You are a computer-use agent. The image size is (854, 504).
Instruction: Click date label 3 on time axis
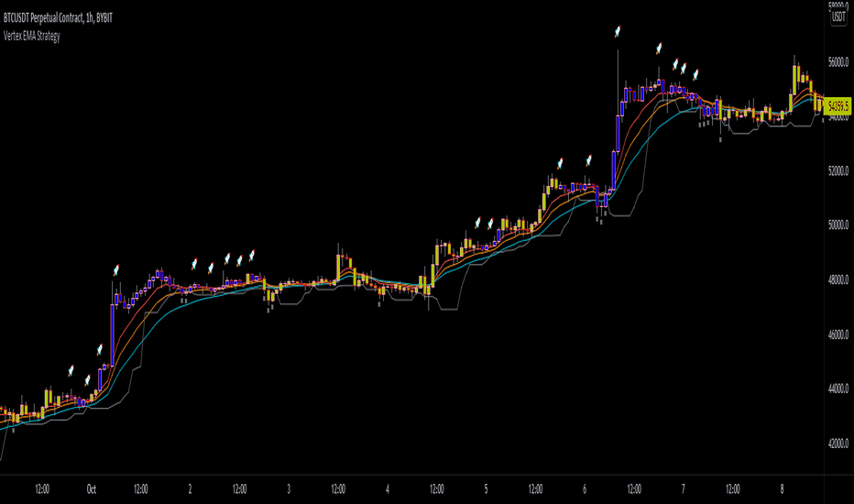pos(289,489)
